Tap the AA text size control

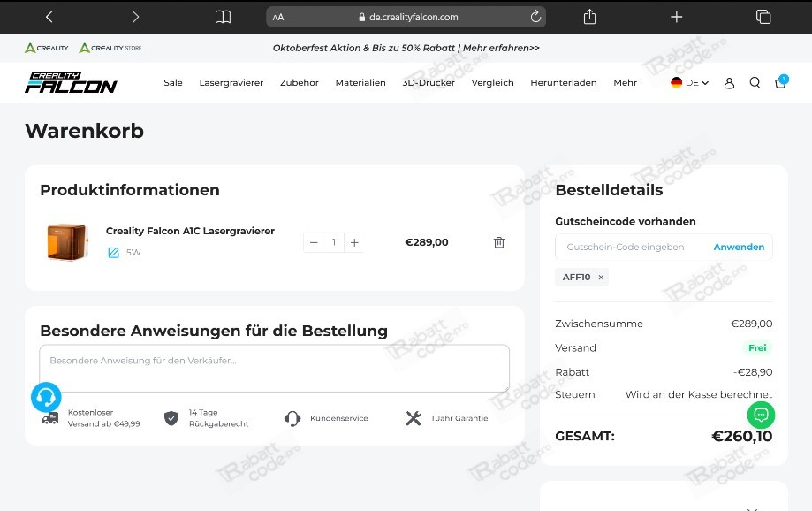tap(278, 17)
